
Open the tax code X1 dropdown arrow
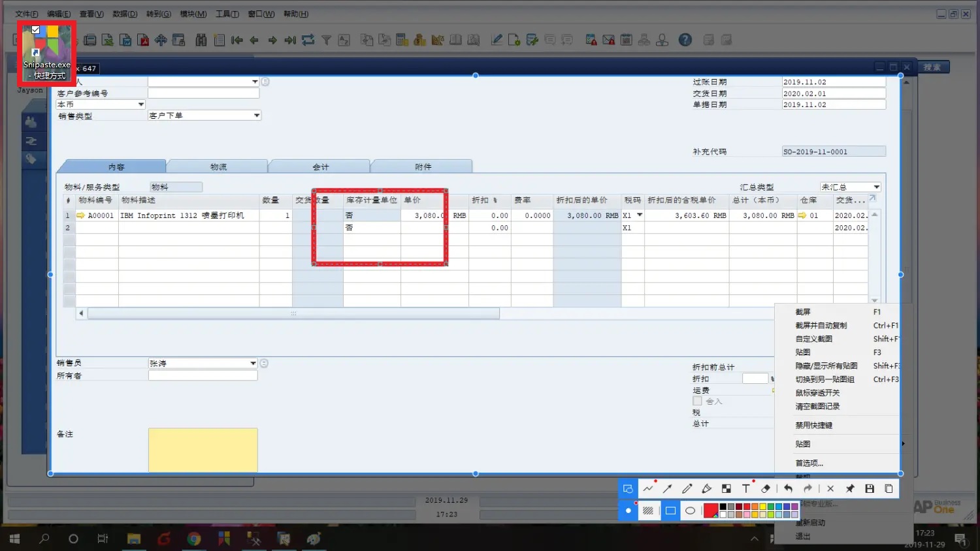tap(640, 215)
